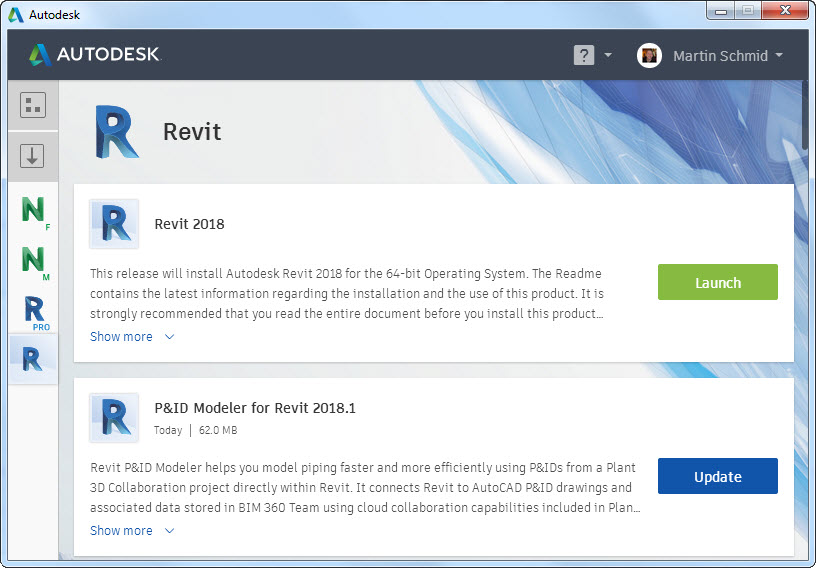Click the P&ID Modeler product thumbnail
This screenshot has width=816, height=568.
(114, 418)
